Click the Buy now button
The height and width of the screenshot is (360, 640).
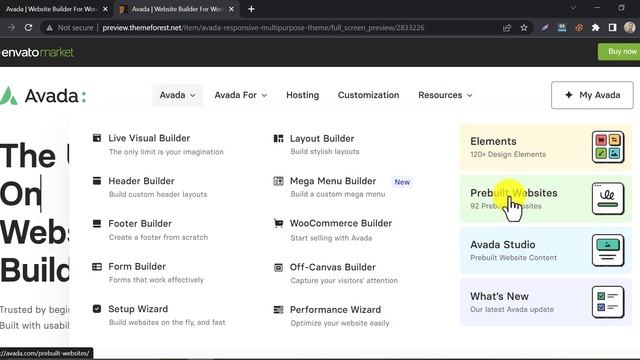(620, 52)
